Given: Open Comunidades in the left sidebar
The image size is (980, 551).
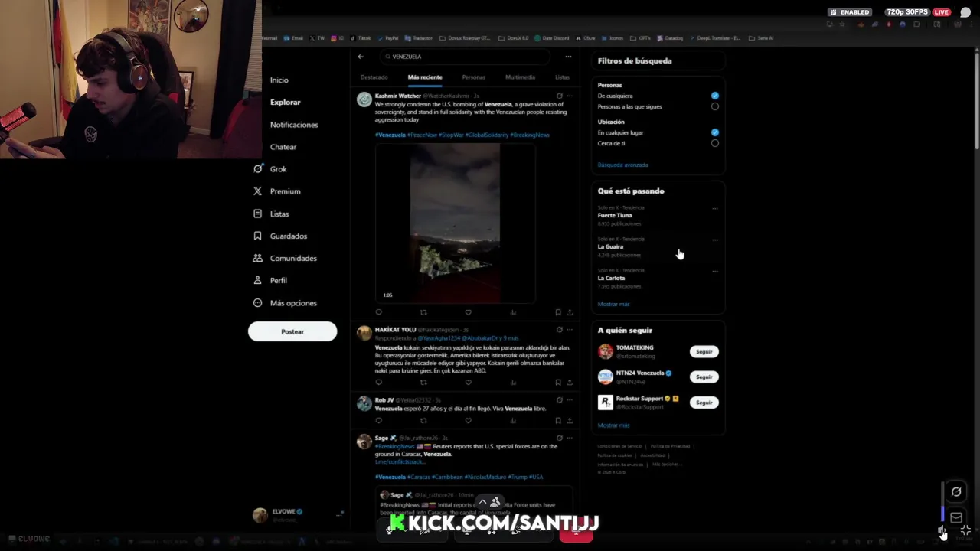Looking at the screenshot, I should [x=285, y=258].
